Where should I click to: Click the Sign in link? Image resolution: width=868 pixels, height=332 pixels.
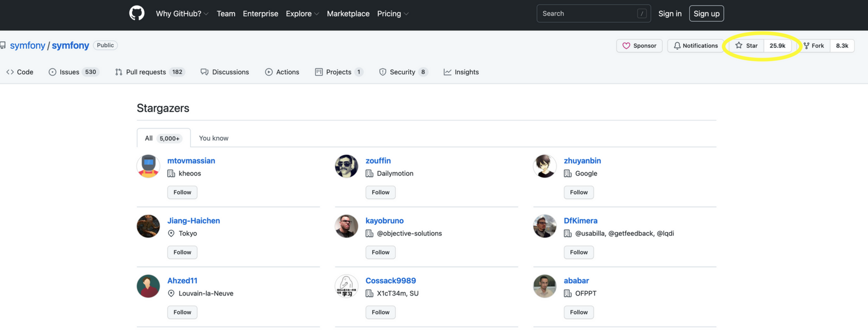[x=670, y=13]
